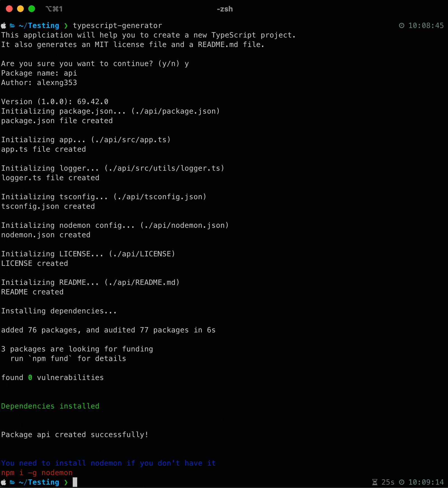Click the folder icon in the top prompt
Image resolution: width=448 pixels, height=488 pixels.
click(12, 26)
